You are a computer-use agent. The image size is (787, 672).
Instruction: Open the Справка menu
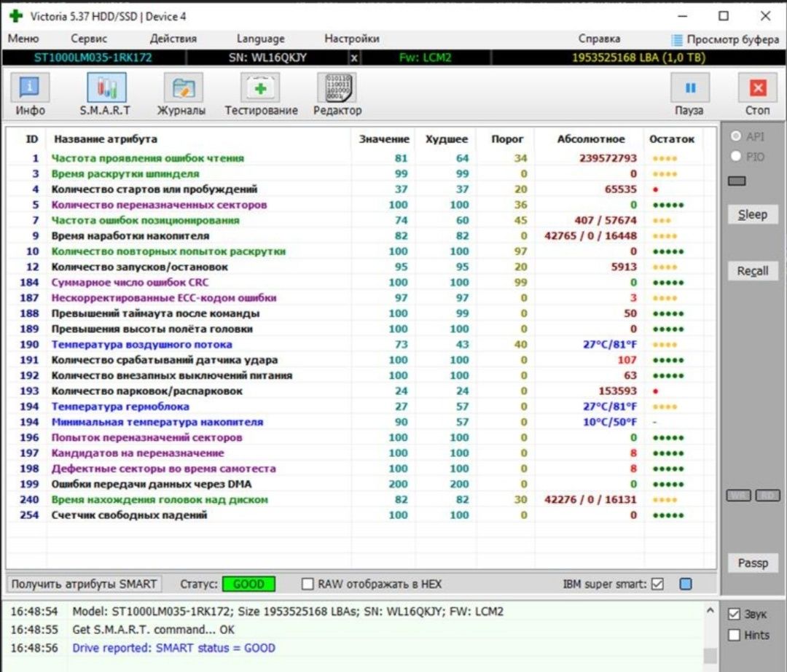click(599, 39)
